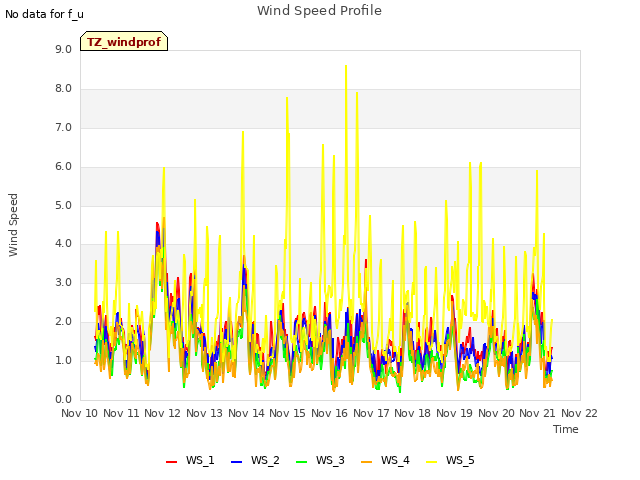
Task: Click the 4.0 y-axis tick label
Action: click(63, 244)
